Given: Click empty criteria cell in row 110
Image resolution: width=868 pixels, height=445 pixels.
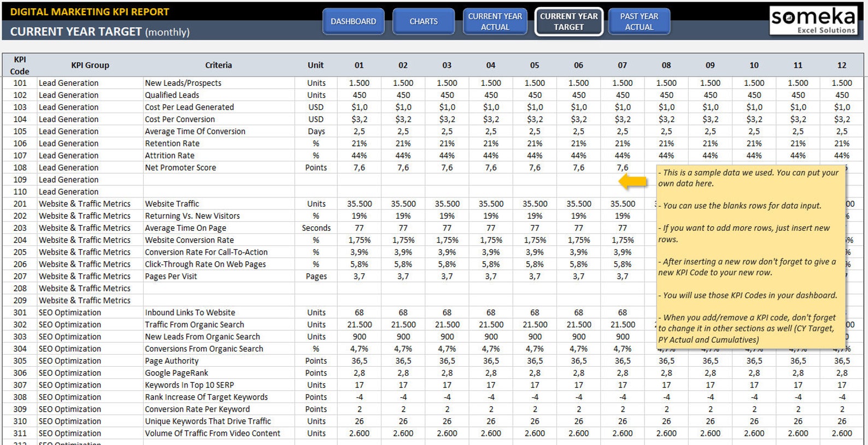Looking at the screenshot, I should tap(219, 191).
